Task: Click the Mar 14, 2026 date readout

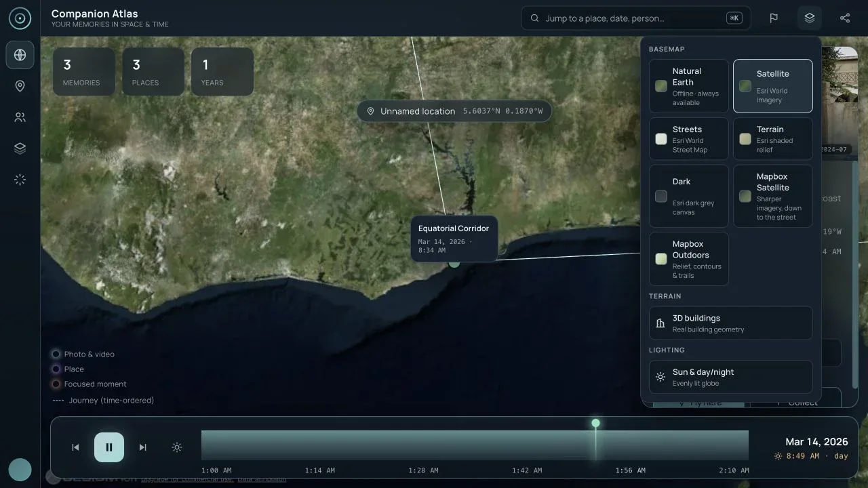Action: [816, 442]
